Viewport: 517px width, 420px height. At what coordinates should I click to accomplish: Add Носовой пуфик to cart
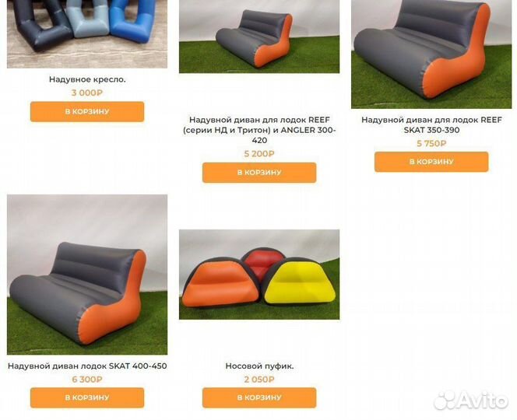[259, 397]
